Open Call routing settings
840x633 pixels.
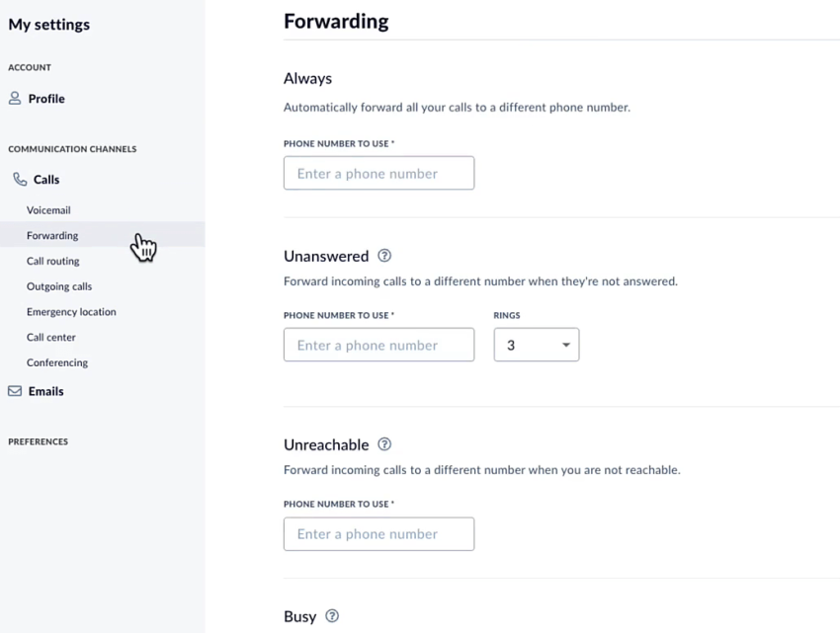52,261
